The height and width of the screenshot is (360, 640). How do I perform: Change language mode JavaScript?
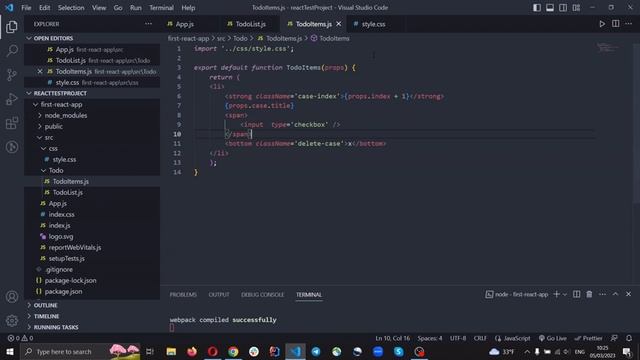point(513,338)
